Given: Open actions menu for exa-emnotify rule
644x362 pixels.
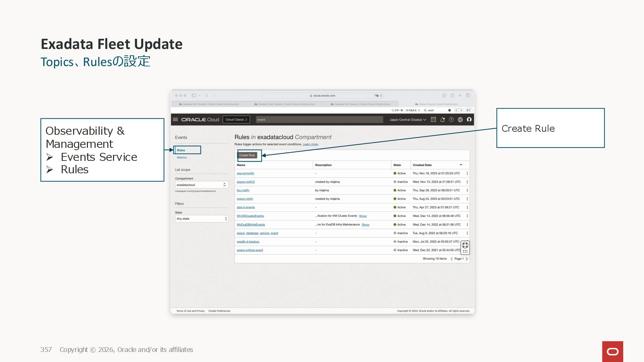Looking at the screenshot, I should coord(467,174).
